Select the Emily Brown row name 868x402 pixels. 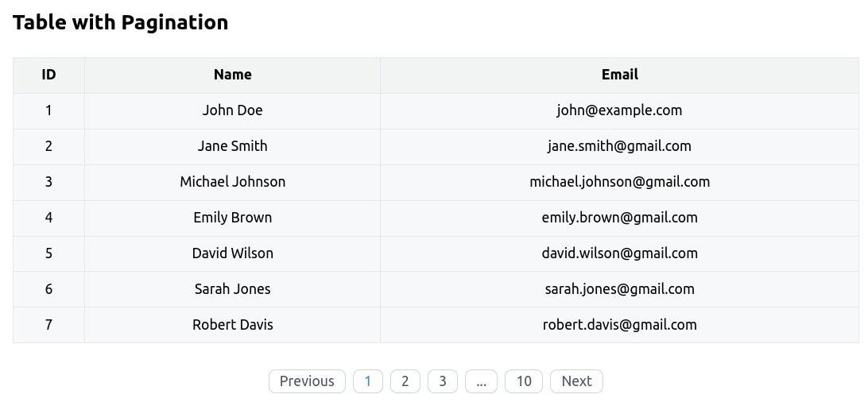[x=232, y=218]
